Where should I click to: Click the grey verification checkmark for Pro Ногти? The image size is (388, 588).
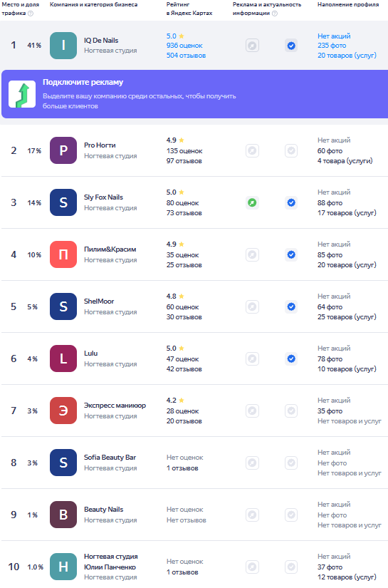pos(291,151)
